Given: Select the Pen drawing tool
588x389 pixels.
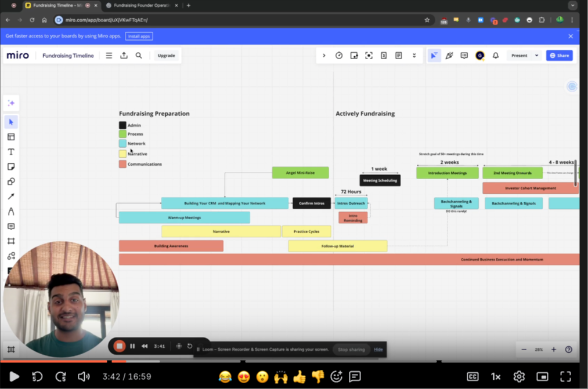Looking at the screenshot, I should pyautogui.click(x=11, y=212).
